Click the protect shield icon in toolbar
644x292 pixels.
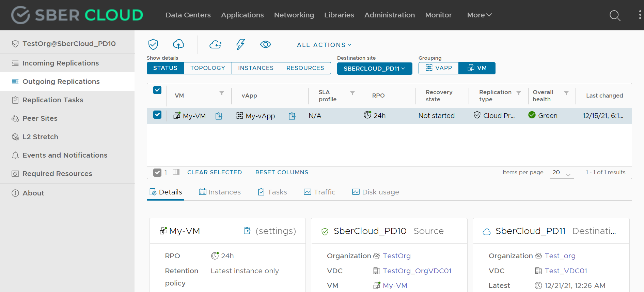[x=153, y=44]
